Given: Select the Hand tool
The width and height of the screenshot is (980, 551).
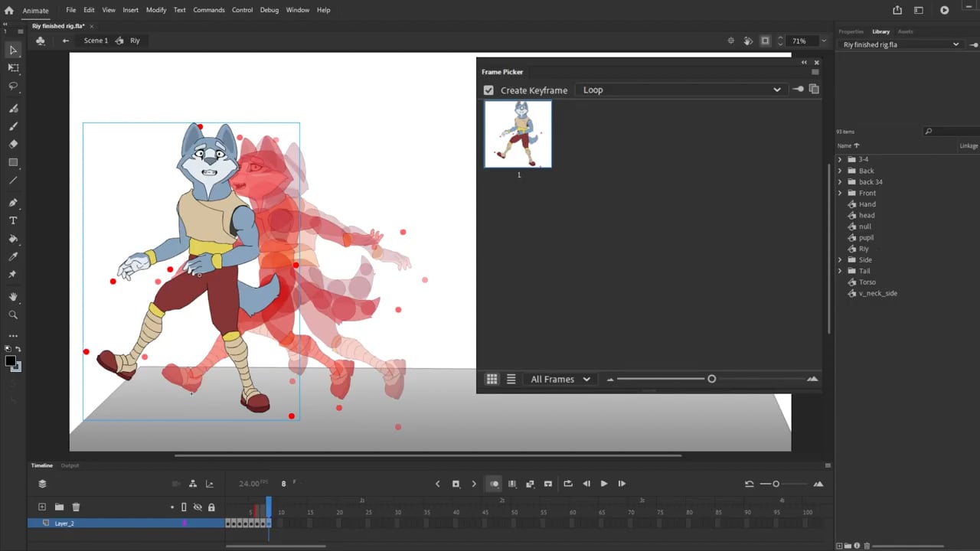Looking at the screenshot, I should click(x=13, y=297).
